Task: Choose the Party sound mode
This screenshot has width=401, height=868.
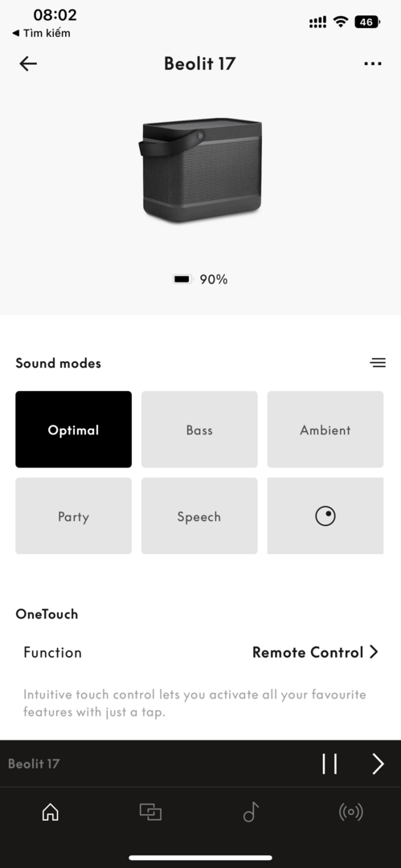Action: point(74,516)
